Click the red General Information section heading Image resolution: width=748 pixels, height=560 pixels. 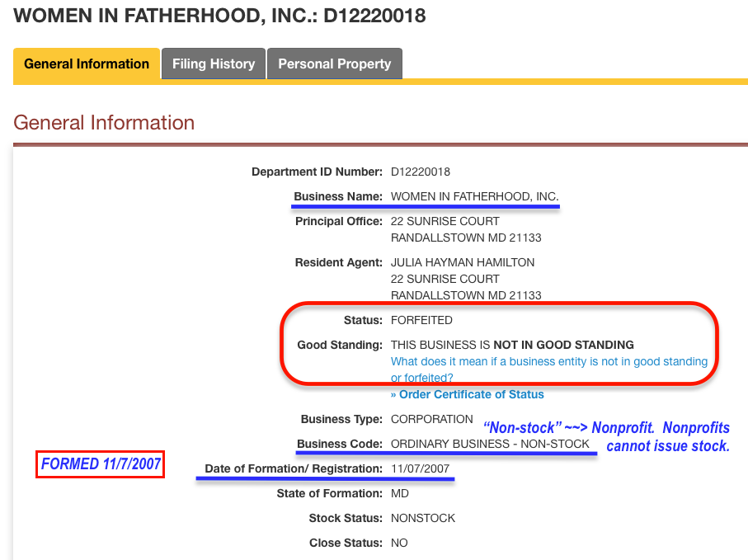[x=104, y=123]
